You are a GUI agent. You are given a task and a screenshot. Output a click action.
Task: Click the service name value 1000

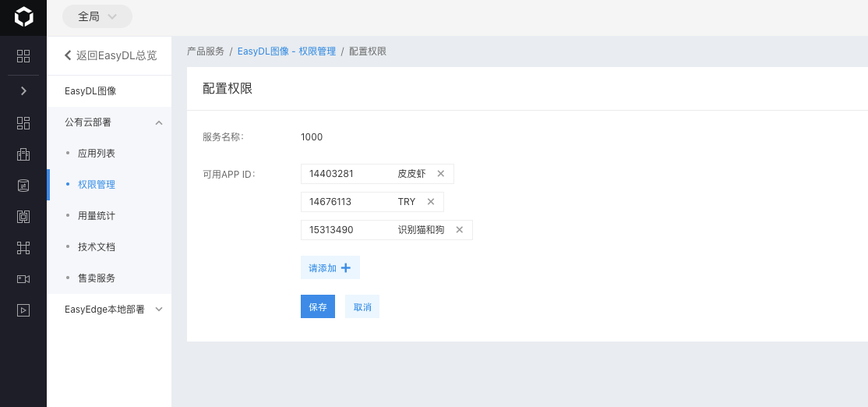312,136
